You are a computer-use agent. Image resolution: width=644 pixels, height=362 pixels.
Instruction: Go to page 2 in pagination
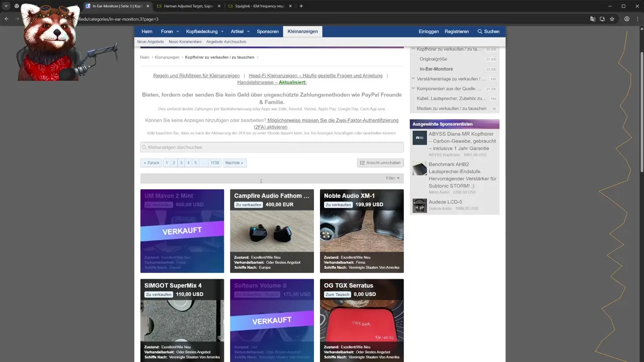174,163
